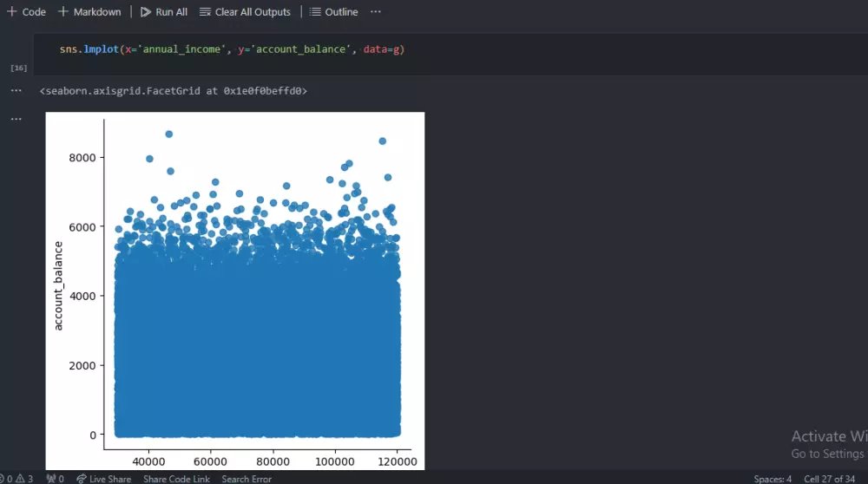Click the account_balance y-axis label
The height and width of the screenshot is (484, 868).
pos(58,286)
